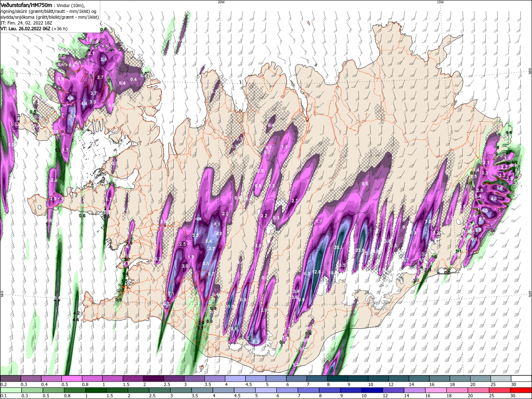Click the '23.9' precipitation value on the map
Viewport: 532px width, 399px height.
coord(360,250)
